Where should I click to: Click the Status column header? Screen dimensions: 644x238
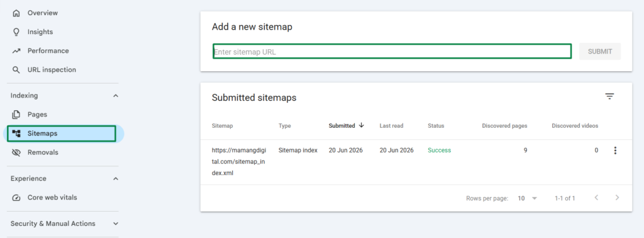click(x=436, y=126)
